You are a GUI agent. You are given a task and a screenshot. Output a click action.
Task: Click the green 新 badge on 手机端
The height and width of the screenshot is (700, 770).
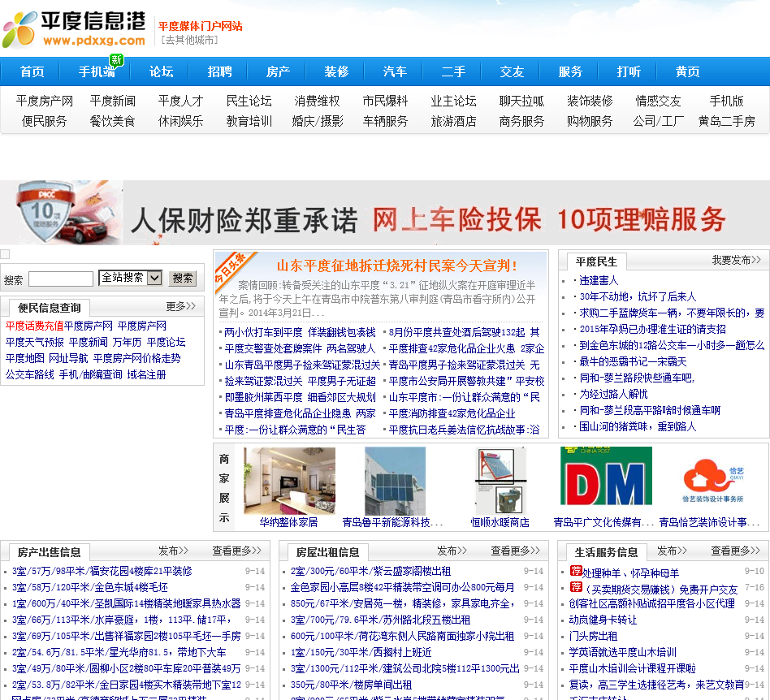click(116, 59)
